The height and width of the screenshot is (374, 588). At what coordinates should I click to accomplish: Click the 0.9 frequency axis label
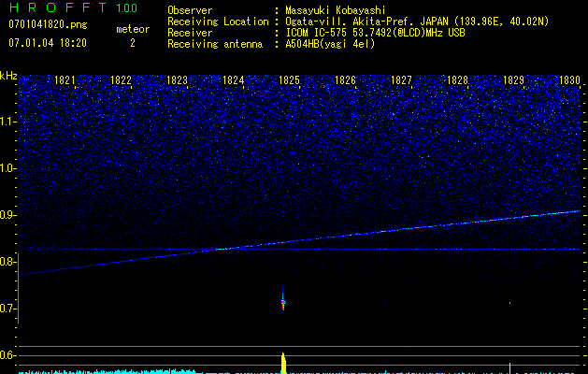click(8, 215)
